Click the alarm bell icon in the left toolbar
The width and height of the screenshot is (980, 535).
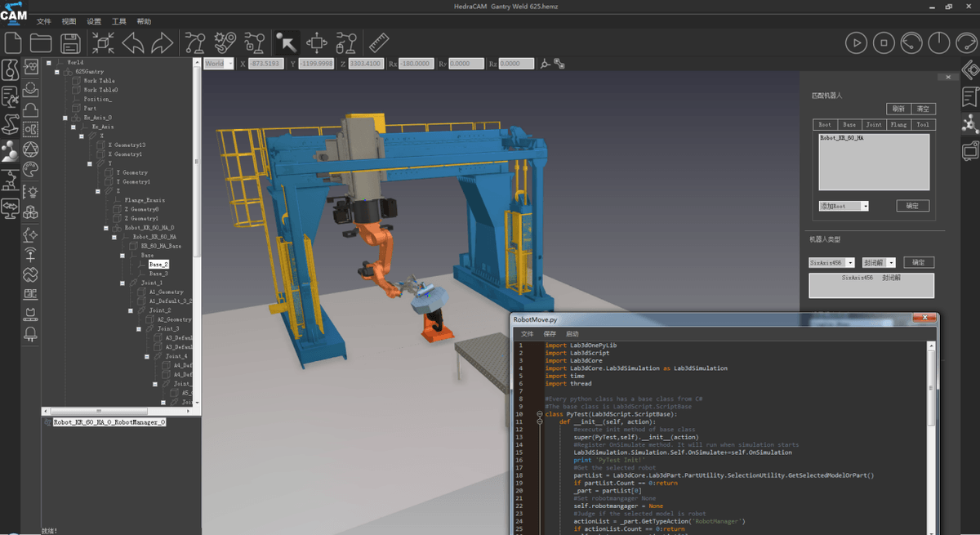(x=30, y=333)
